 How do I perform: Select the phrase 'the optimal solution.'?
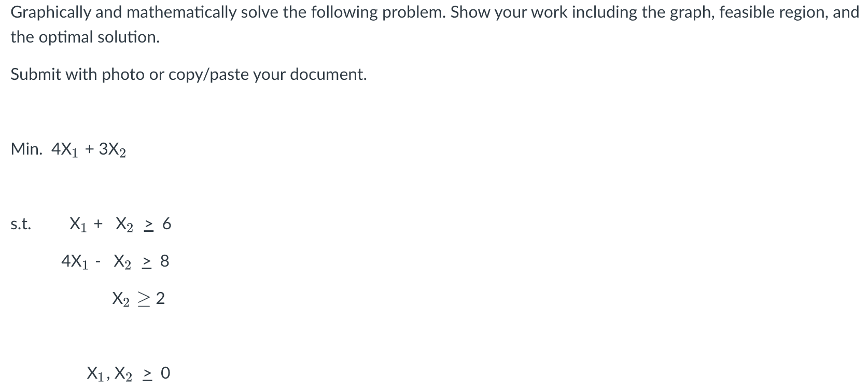85,37
